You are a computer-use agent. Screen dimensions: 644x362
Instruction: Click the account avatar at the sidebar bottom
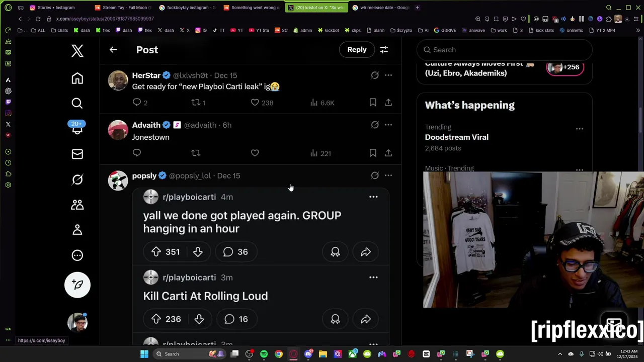pyautogui.click(x=77, y=322)
